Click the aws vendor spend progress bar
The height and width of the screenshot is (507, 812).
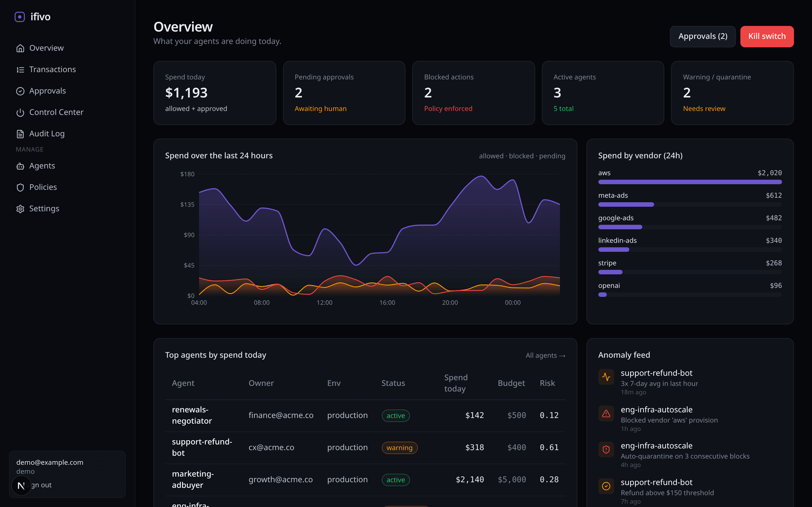[x=690, y=182]
